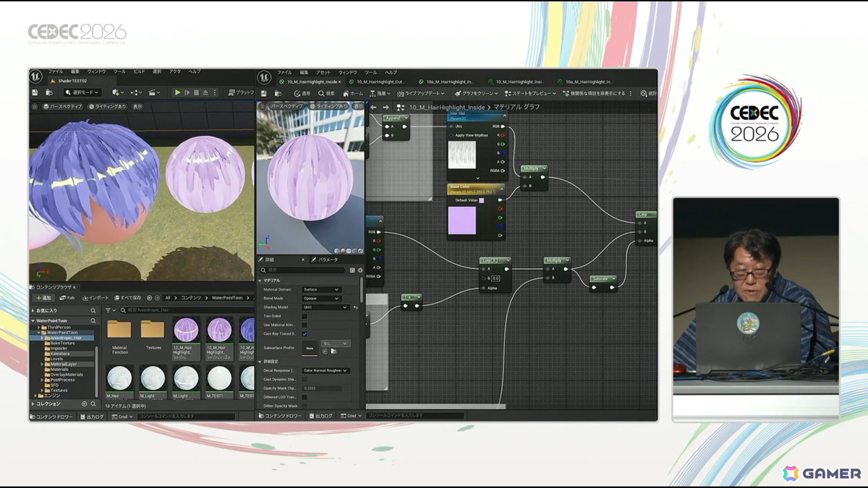The width and height of the screenshot is (868, 488).
Task: Open the アセット menu in material editor
Action: [323, 72]
